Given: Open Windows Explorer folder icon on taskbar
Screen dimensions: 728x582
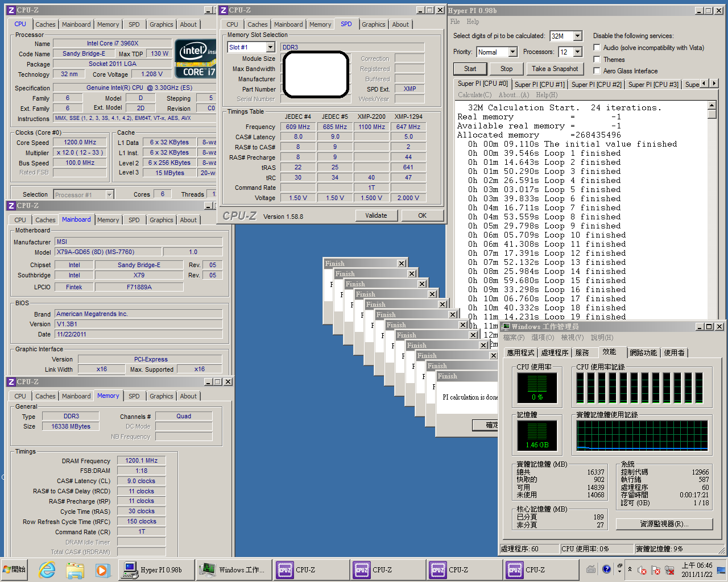Looking at the screenshot, I should [x=75, y=569].
